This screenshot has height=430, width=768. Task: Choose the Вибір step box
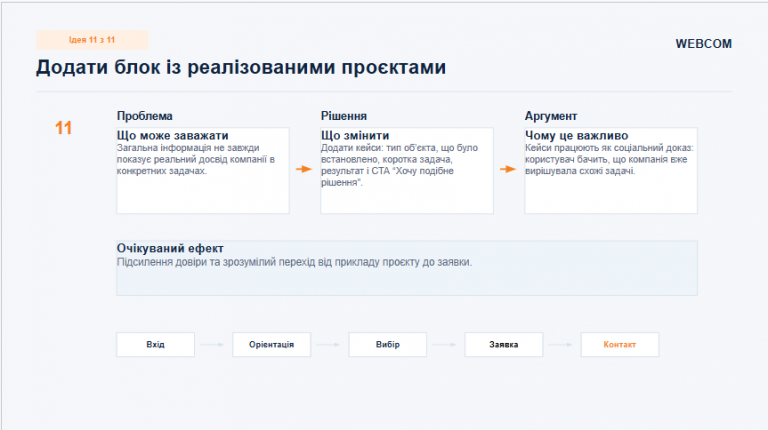387,344
